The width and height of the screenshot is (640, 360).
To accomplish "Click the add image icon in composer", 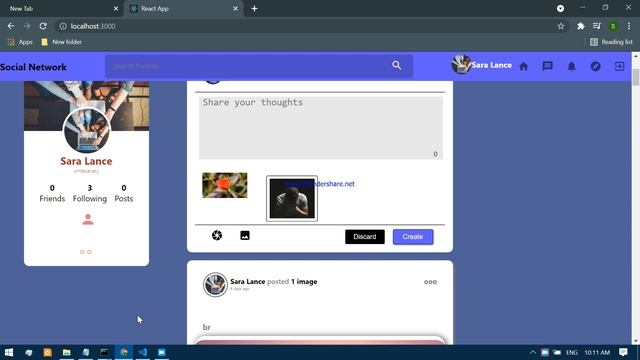I will pyautogui.click(x=245, y=235).
